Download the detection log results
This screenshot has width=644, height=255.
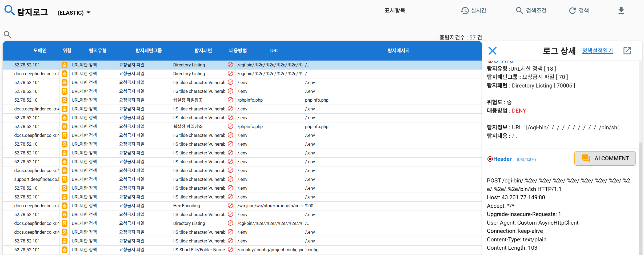click(621, 10)
